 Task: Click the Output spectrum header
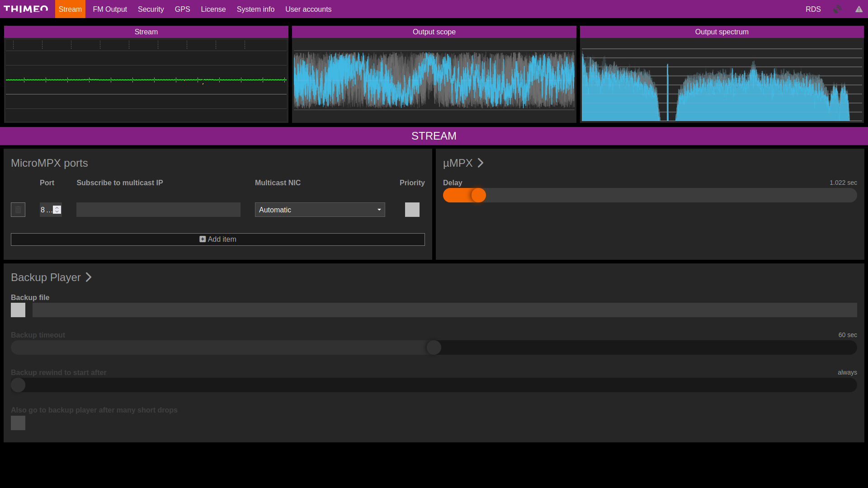point(722,32)
